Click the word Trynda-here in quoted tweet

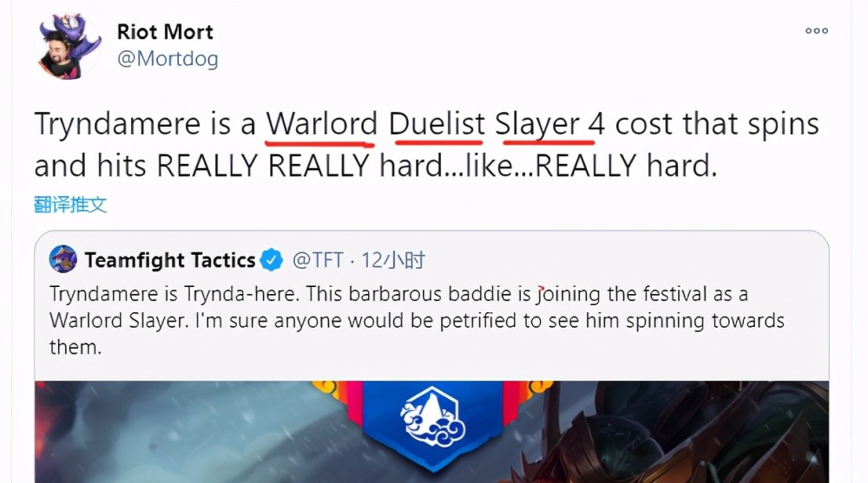(241, 294)
